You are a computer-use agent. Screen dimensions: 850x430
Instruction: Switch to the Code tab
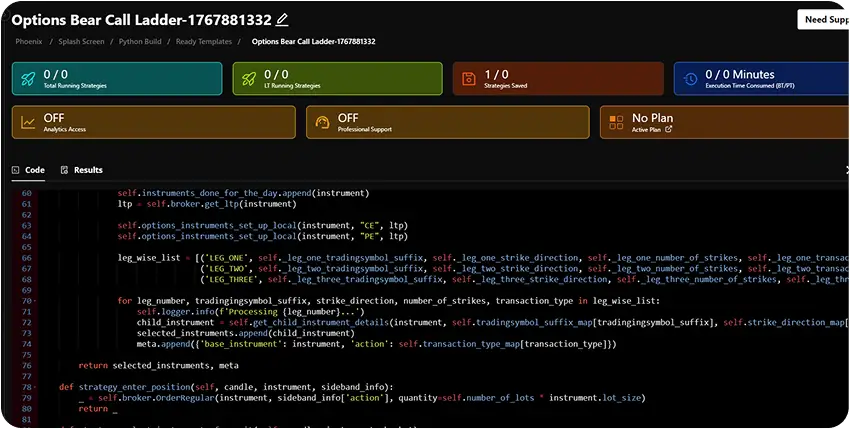(x=28, y=170)
